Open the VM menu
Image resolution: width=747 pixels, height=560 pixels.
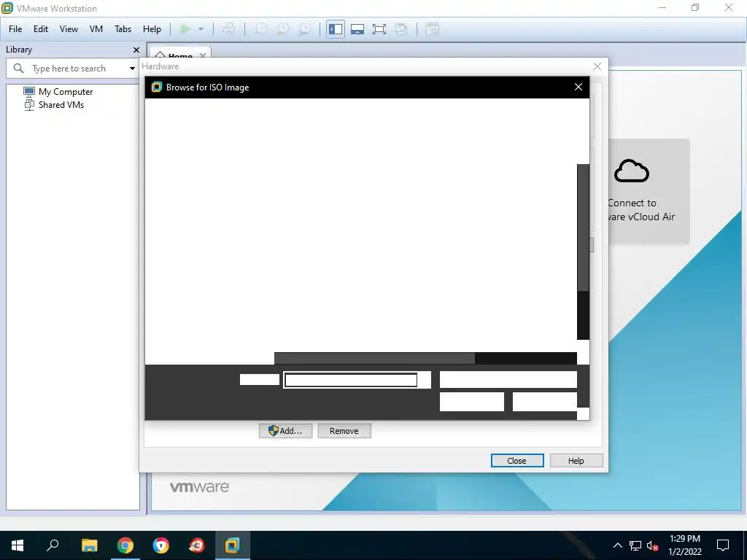96,29
